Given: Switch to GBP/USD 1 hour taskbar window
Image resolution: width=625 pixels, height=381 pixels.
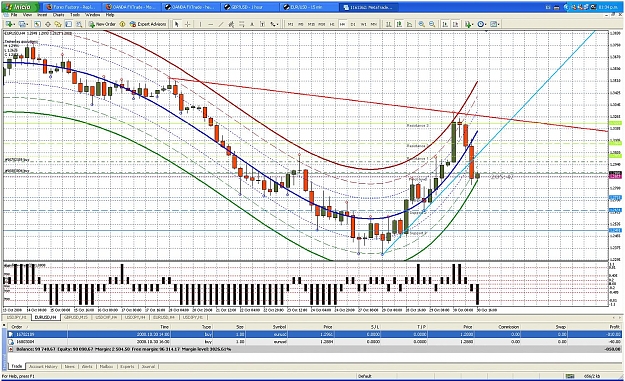Looking at the screenshot, I should (x=250, y=7).
